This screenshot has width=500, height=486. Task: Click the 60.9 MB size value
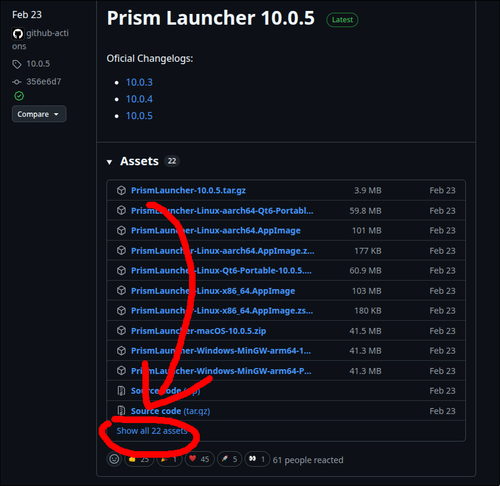tap(365, 271)
